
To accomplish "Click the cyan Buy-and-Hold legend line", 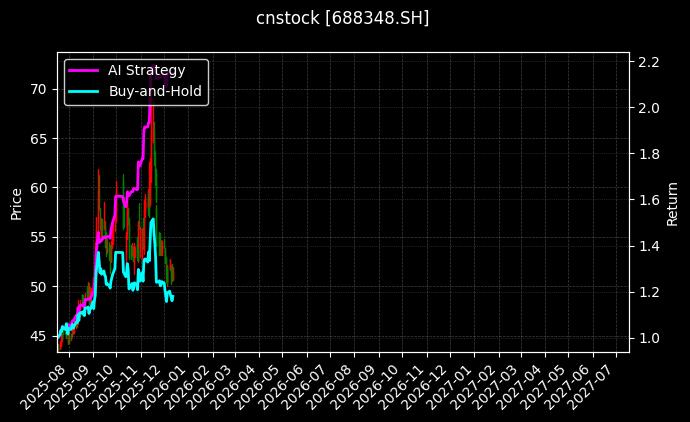I will click(x=84, y=91).
